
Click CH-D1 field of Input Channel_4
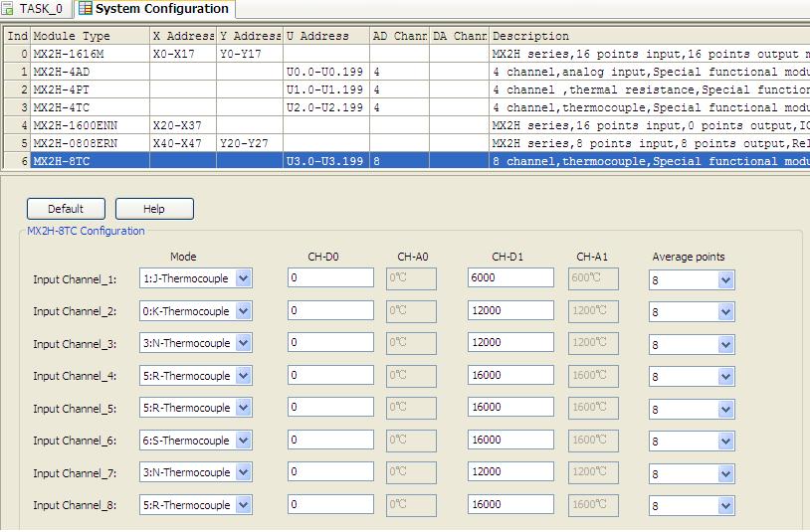510,375
